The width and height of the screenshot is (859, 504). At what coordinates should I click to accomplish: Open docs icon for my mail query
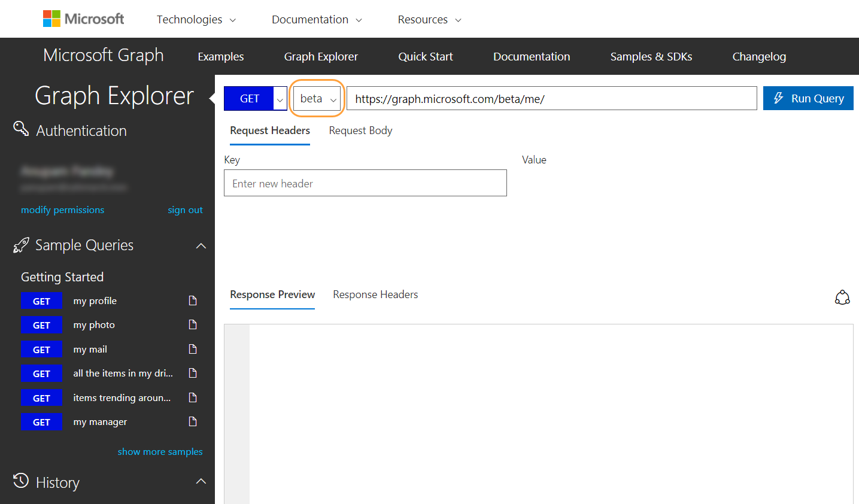pos(193,349)
